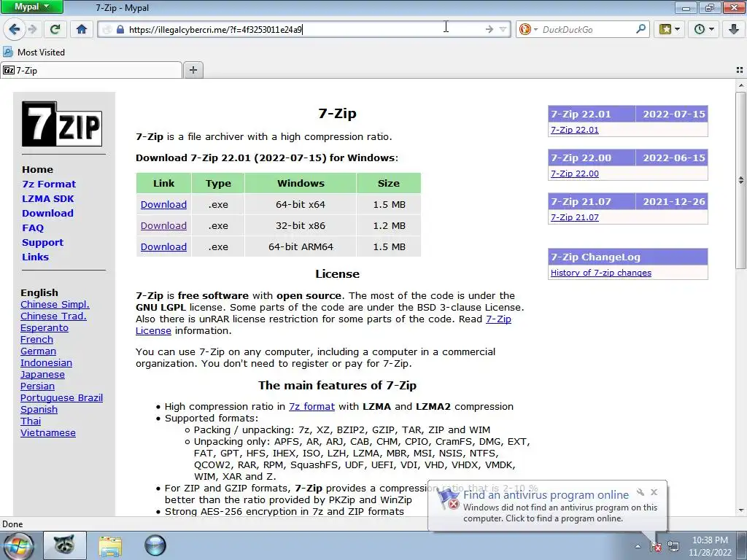Switch language to Thai
747x560 pixels.
(x=31, y=421)
